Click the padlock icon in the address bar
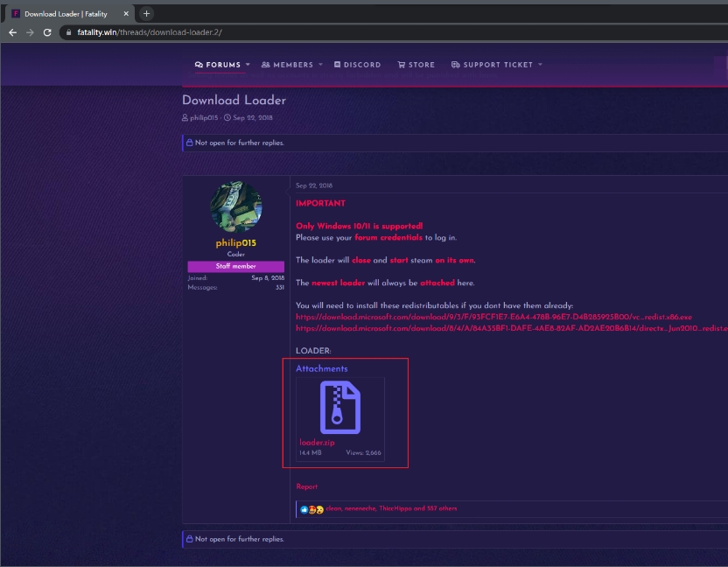The image size is (728, 567). click(67, 32)
